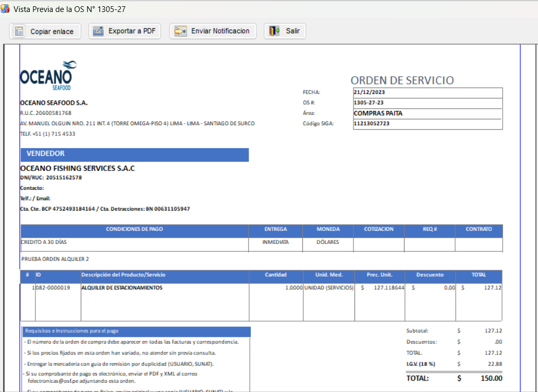
Task: Click the Requisitos e Instrucciones para el pago header
Action: point(137,331)
